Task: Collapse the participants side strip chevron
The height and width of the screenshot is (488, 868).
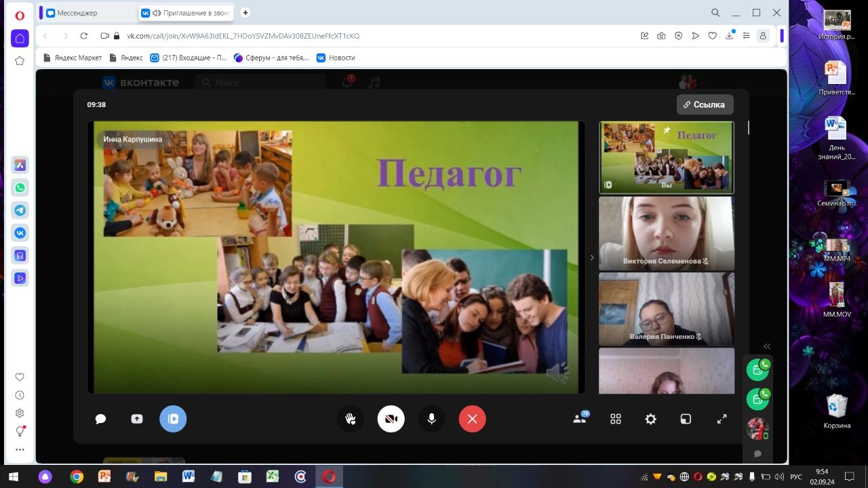Action: coord(591,258)
